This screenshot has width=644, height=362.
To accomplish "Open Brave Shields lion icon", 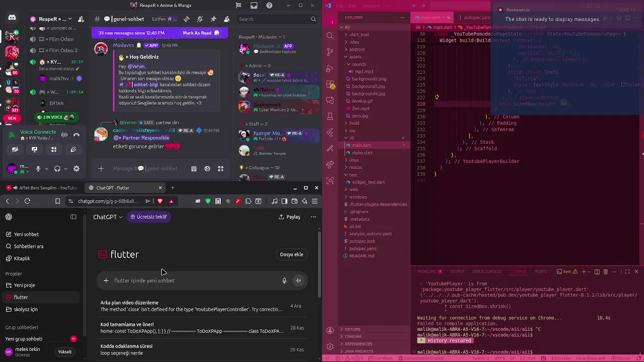I will coord(160,201).
